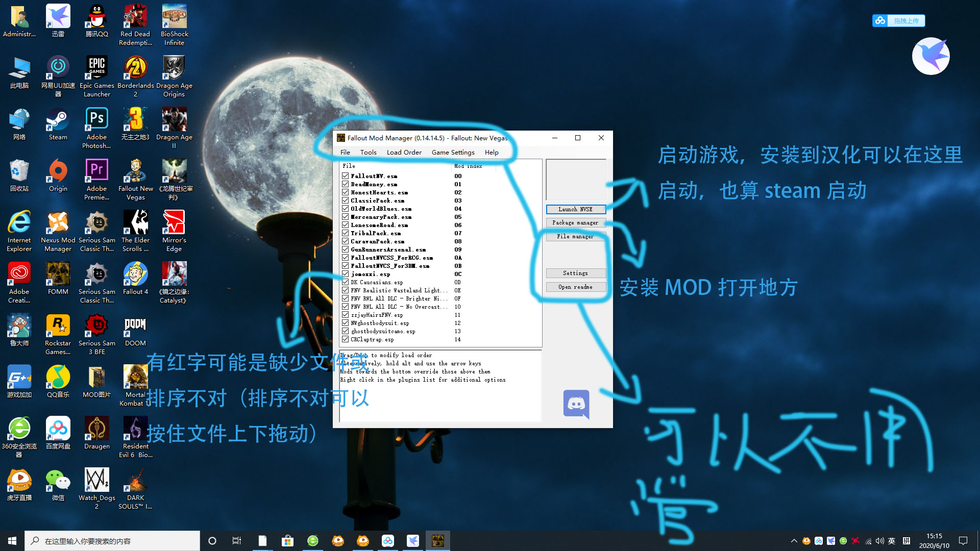Open the File menu

(x=345, y=153)
